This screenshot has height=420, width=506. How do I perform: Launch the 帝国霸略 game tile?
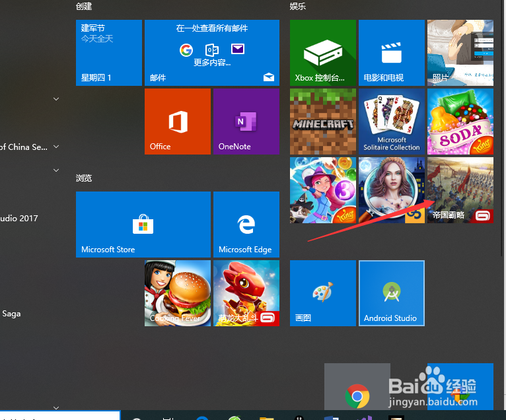[x=460, y=190]
